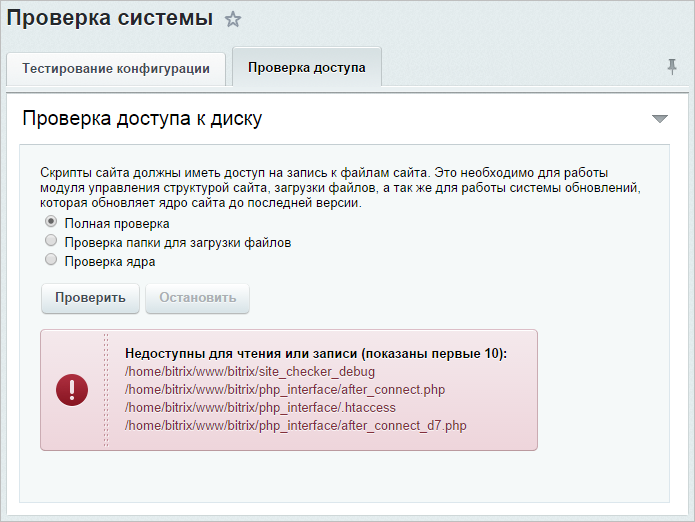
Task: Click the red error exclamation icon
Action: click(x=72, y=390)
